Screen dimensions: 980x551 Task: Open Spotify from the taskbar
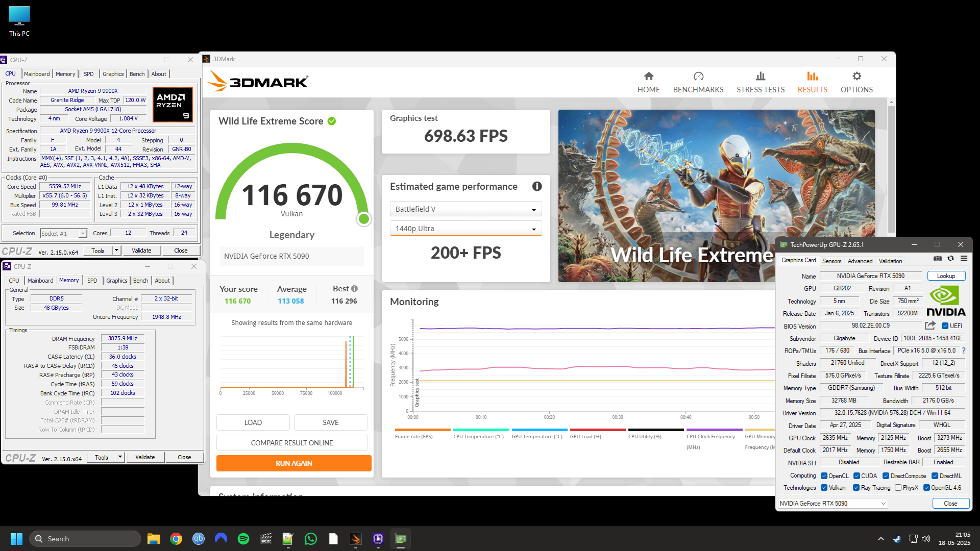click(243, 539)
